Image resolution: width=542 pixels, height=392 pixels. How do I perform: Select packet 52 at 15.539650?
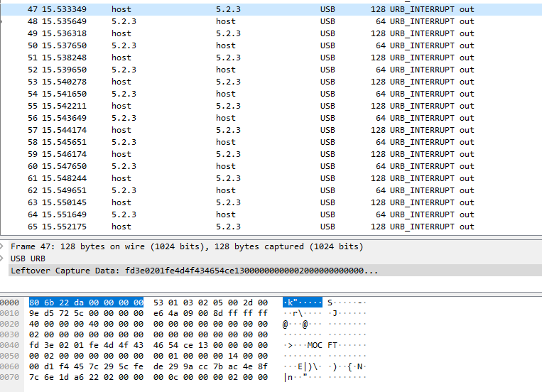point(271,70)
